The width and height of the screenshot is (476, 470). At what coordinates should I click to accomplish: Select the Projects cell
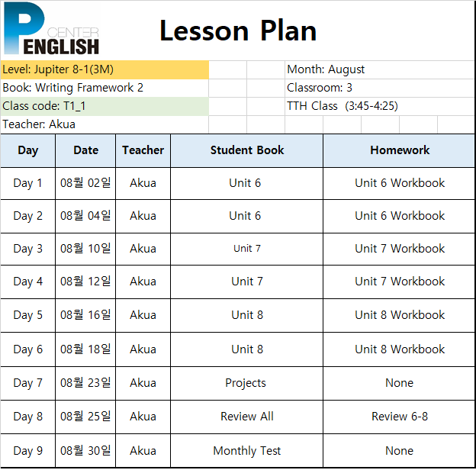pyautogui.click(x=247, y=383)
